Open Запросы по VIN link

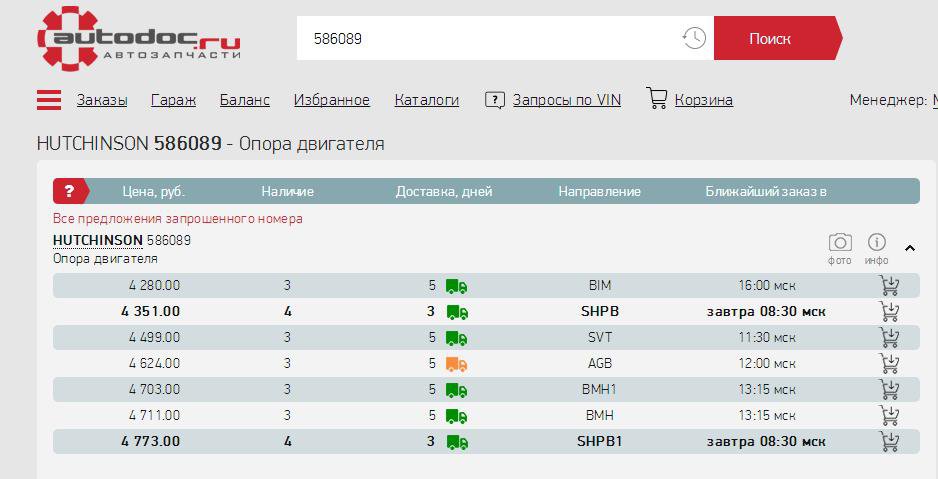tap(567, 100)
